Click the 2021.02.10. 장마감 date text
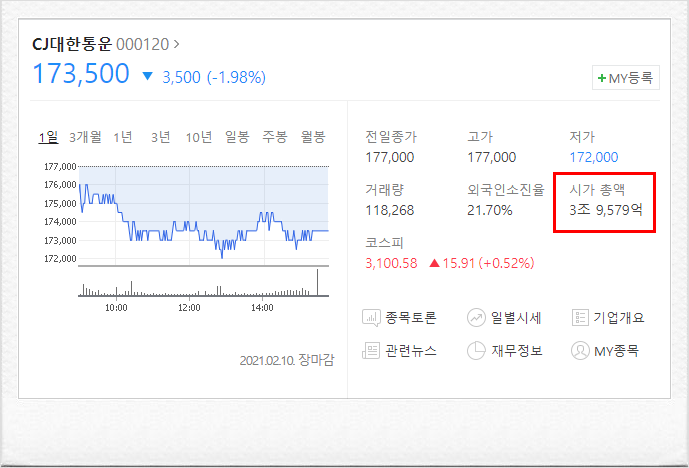The width and height of the screenshot is (689, 468). (x=287, y=360)
